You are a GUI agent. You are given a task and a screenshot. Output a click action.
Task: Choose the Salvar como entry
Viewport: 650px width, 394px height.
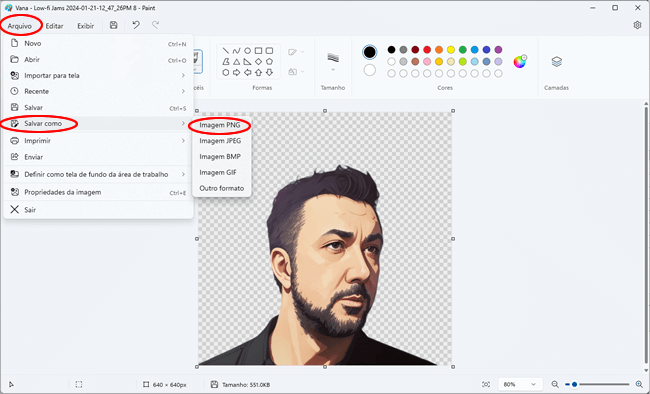click(x=98, y=124)
